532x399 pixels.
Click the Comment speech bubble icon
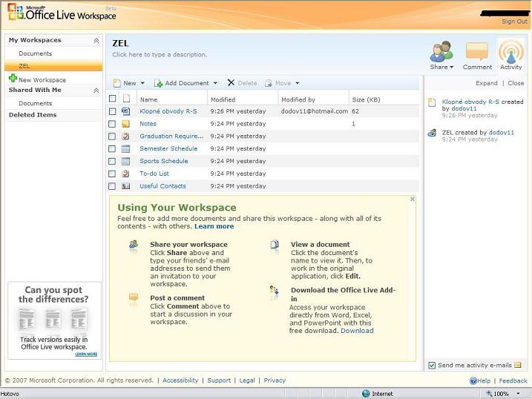(477, 52)
